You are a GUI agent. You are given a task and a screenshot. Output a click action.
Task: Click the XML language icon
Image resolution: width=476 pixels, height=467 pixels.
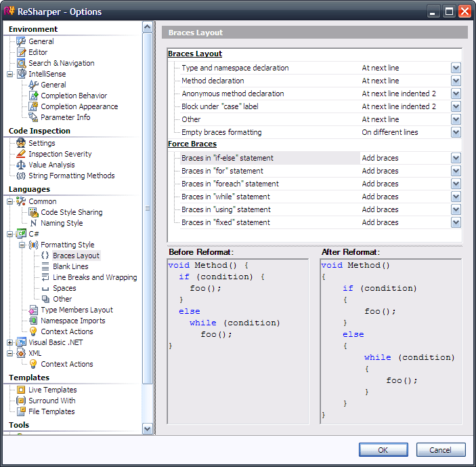click(x=21, y=353)
